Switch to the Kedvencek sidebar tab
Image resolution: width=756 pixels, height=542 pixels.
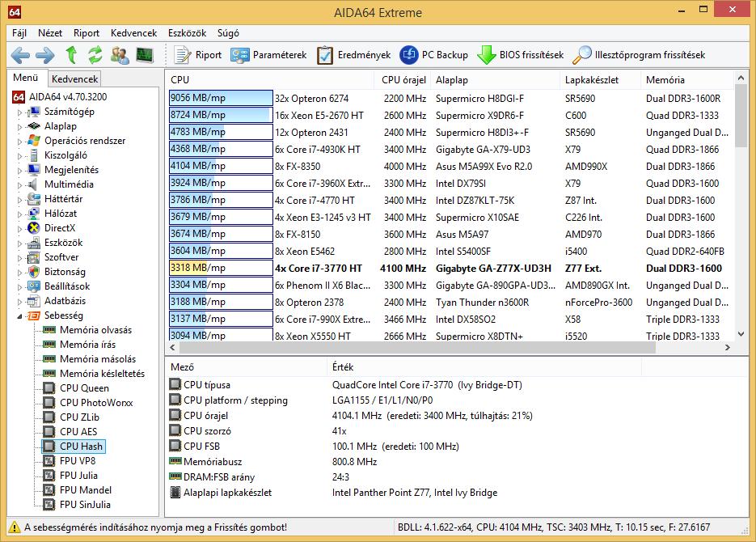74,78
